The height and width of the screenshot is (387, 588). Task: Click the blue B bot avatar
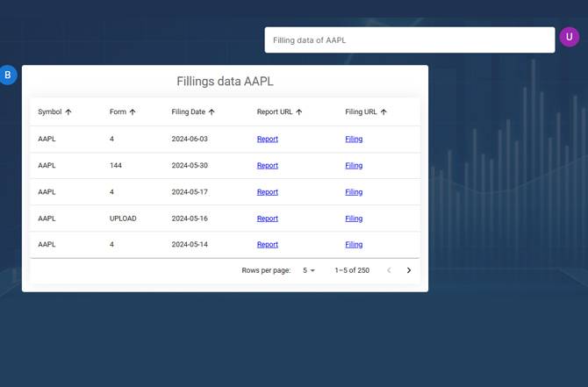(8, 75)
